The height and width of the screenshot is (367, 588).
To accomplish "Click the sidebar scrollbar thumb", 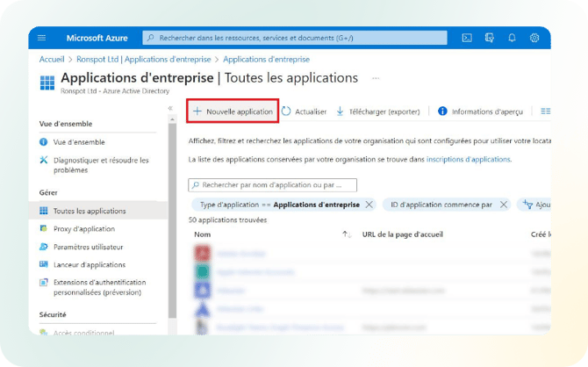I will coord(173,220).
